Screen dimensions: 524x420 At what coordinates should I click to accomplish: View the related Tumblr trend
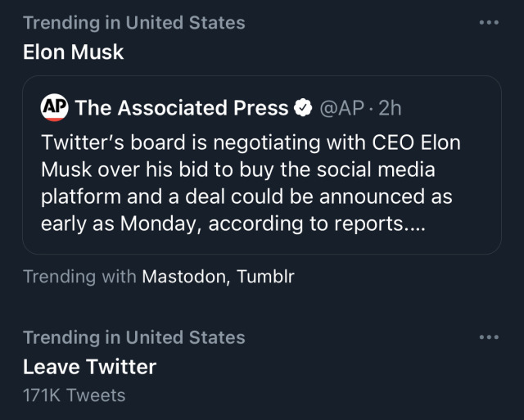click(265, 277)
